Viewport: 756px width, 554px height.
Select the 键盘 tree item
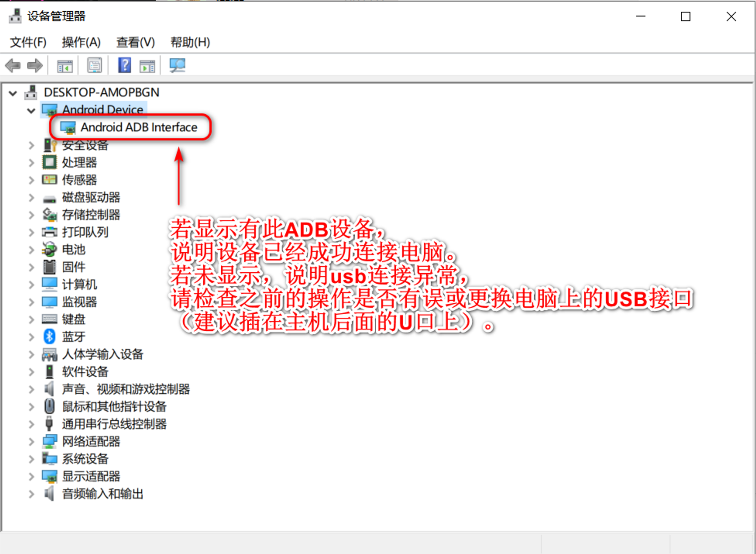tap(73, 319)
